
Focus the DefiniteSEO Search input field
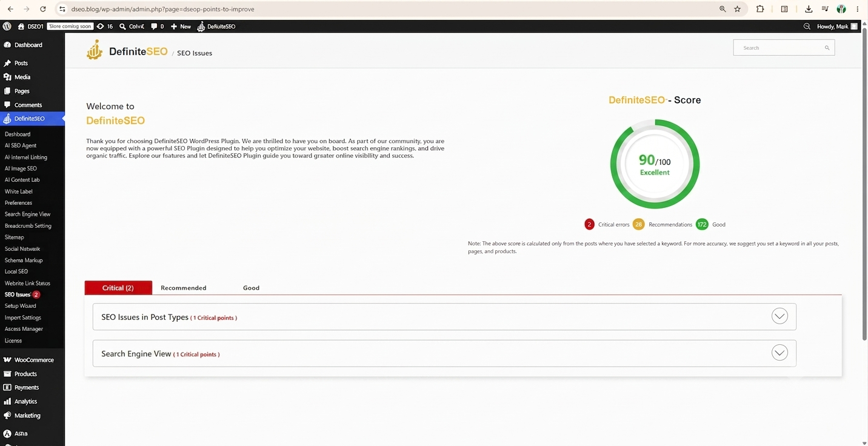tap(784, 48)
